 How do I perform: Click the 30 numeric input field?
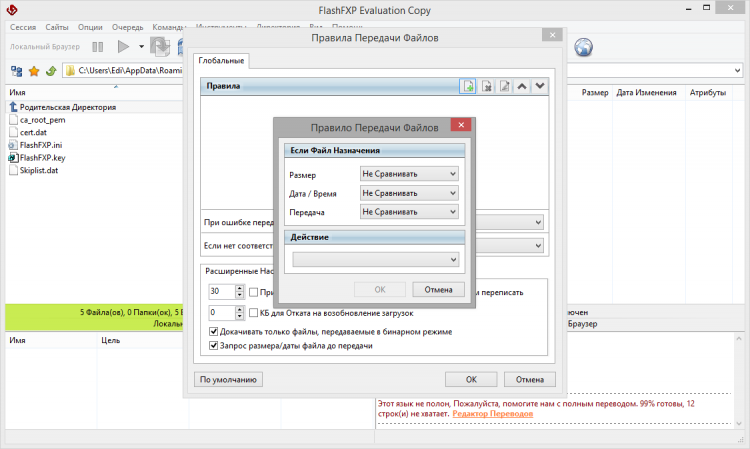tap(222, 291)
